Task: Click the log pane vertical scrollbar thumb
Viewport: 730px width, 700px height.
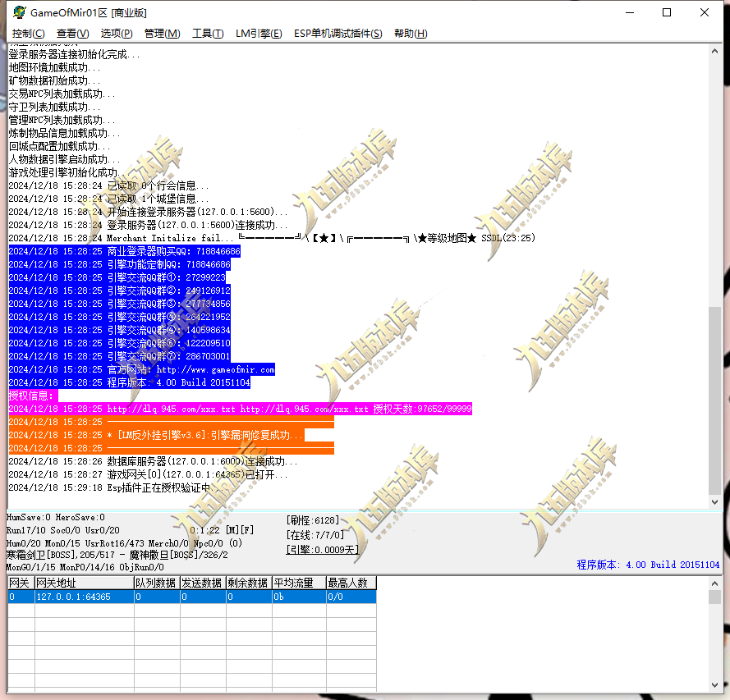Action: click(714, 400)
